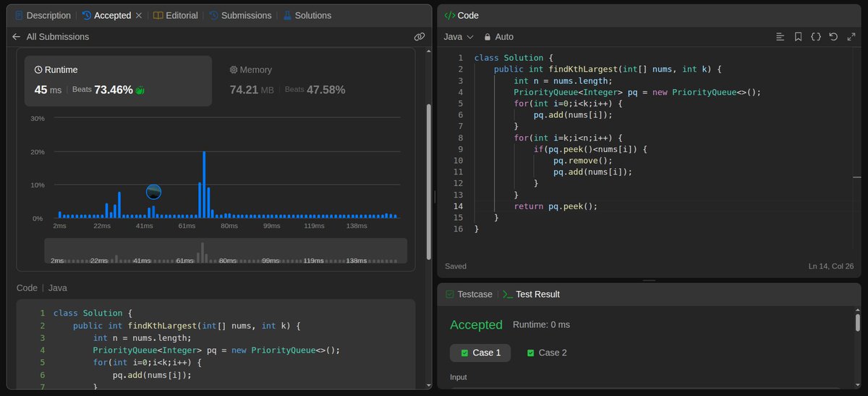Click the Accepted tab history icon
Viewport: 868px width, 396px height.
pyautogui.click(x=86, y=15)
